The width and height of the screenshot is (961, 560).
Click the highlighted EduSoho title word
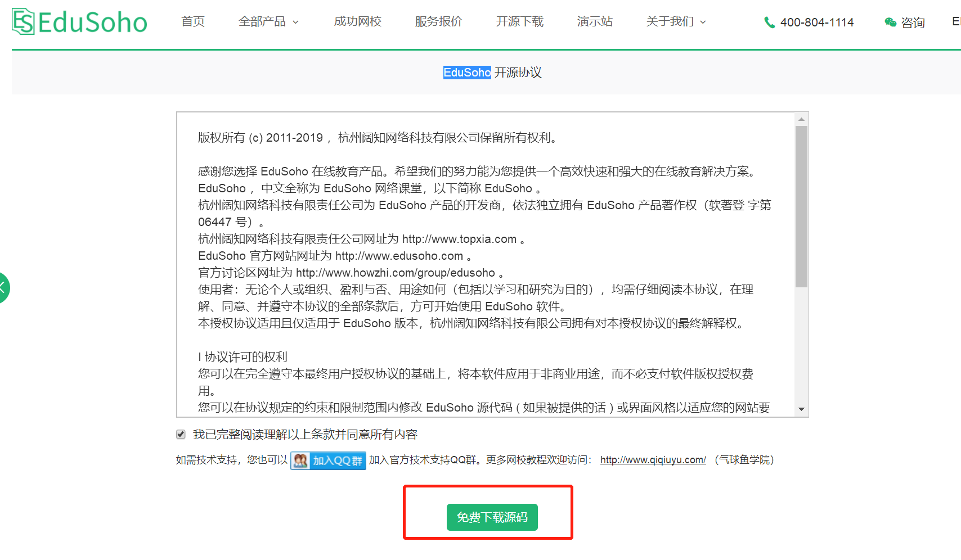pos(467,73)
